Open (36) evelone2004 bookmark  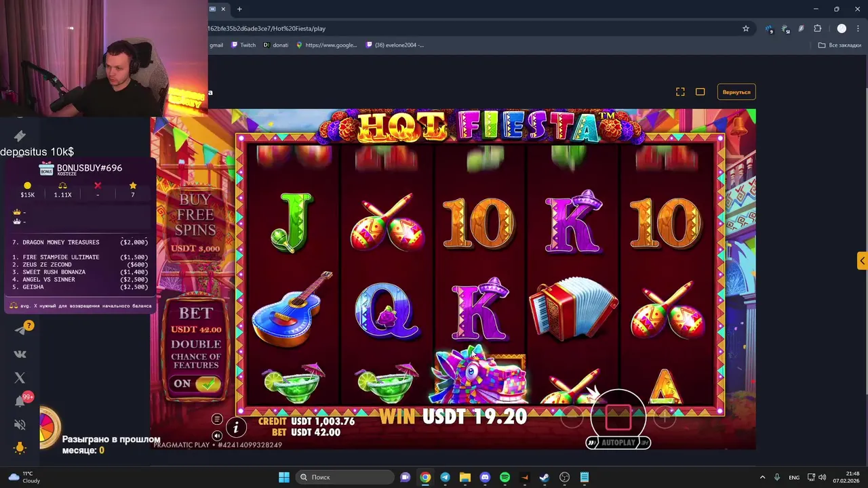coord(395,45)
